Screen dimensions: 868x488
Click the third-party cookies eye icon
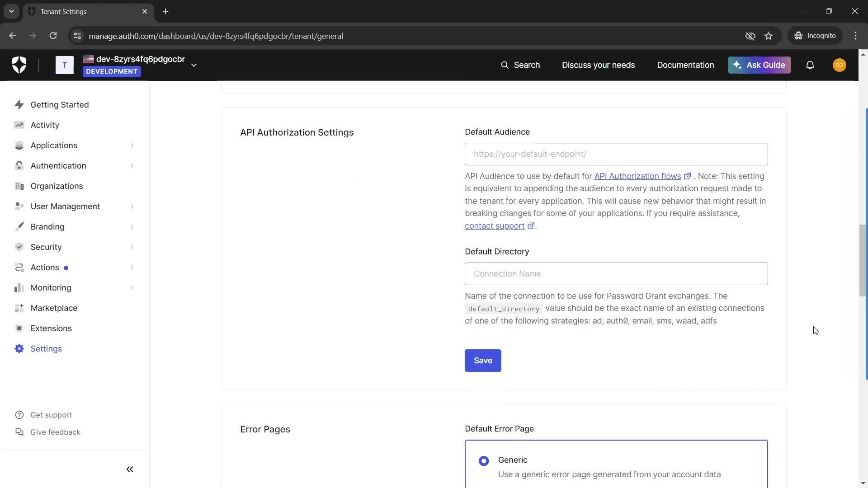750,36
